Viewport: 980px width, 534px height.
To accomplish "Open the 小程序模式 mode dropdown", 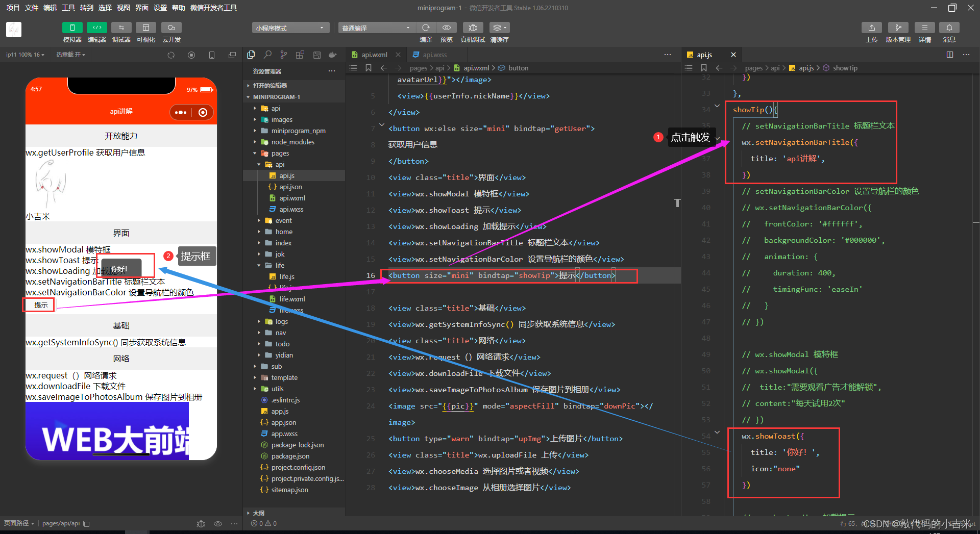I will click(290, 28).
